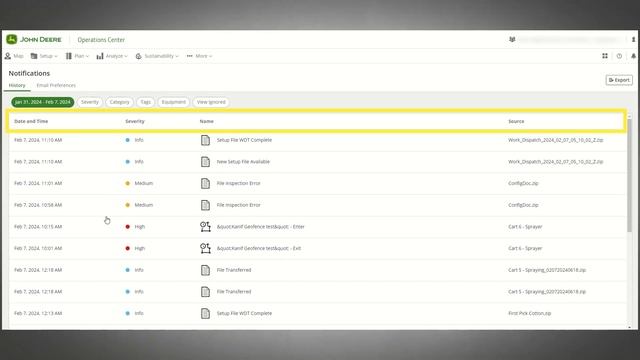Go to Map in the navigation bar
Image resolution: width=640 pixels, height=360 pixels.
(14, 56)
